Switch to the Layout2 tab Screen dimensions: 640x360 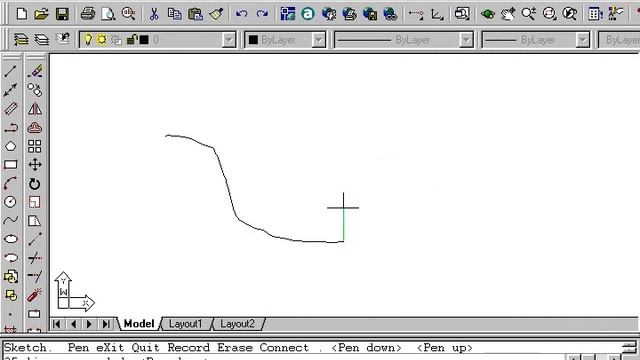238,324
